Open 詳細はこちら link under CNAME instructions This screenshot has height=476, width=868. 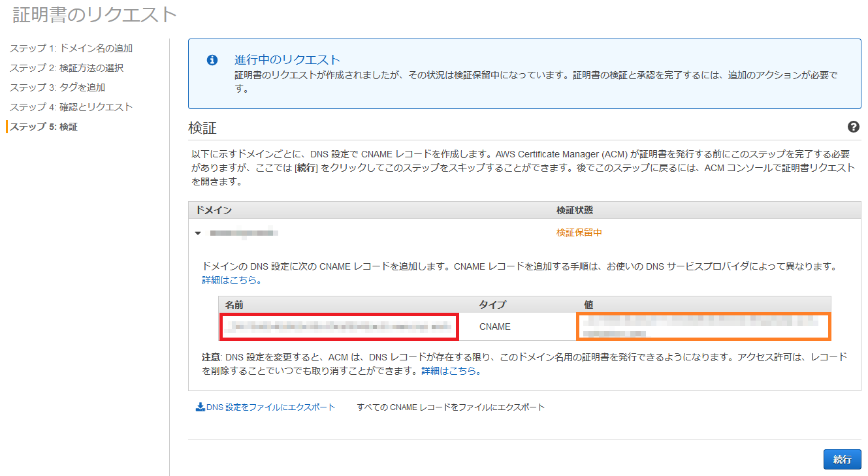click(229, 279)
